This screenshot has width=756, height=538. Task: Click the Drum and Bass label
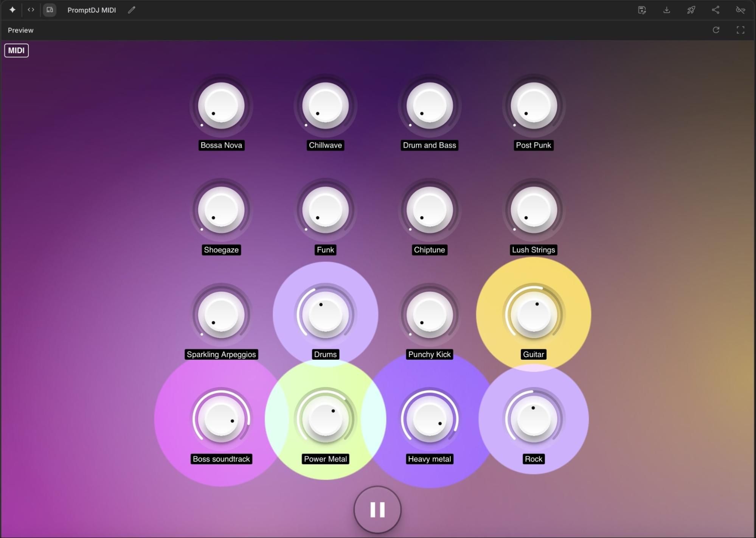coord(429,145)
